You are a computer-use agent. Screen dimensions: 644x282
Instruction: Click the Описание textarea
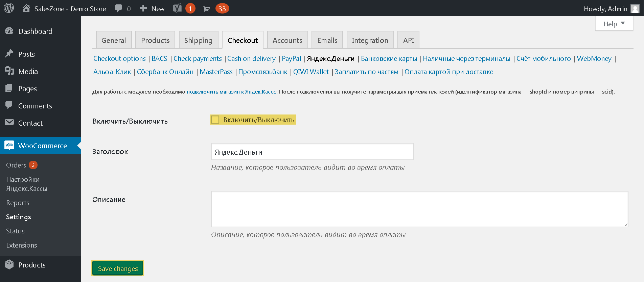(x=419, y=209)
